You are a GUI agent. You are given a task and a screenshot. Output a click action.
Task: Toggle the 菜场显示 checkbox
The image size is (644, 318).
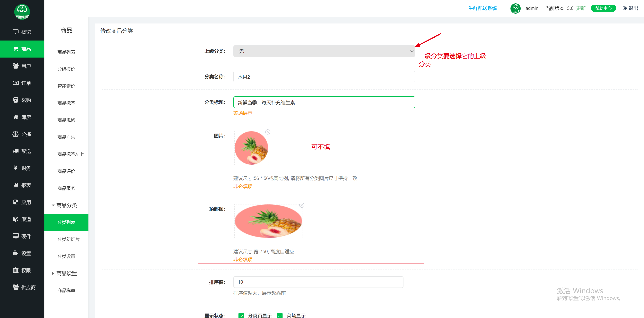point(280,315)
